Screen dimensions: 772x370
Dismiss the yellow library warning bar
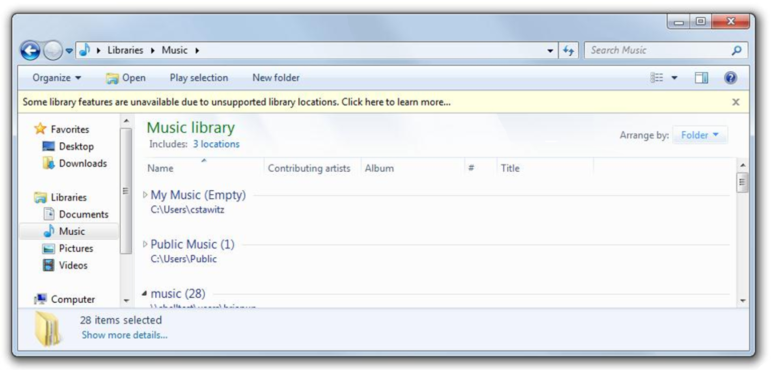(736, 102)
